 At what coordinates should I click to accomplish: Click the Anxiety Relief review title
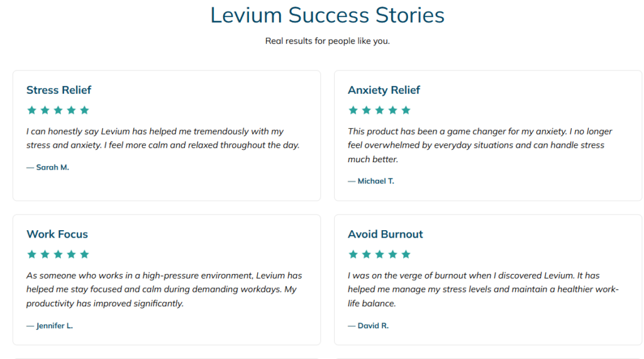coord(384,90)
